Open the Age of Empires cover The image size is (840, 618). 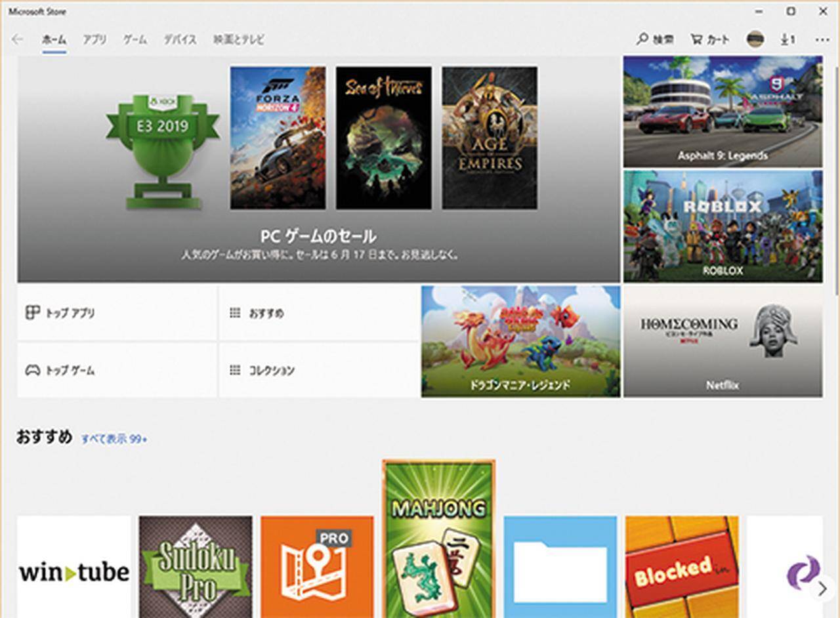[x=490, y=138]
